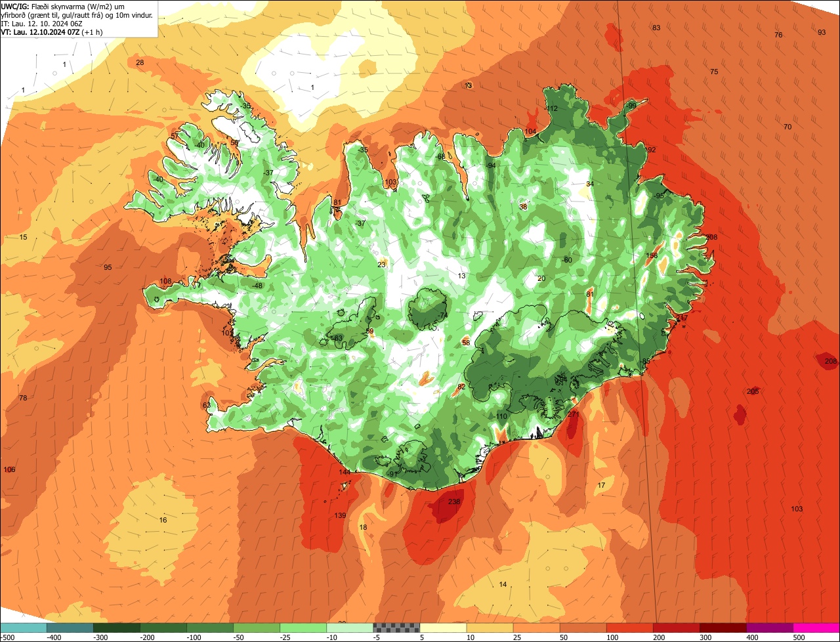Click the 106 value on the western map border
The image size is (840, 642).
pyautogui.click(x=9, y=470)
